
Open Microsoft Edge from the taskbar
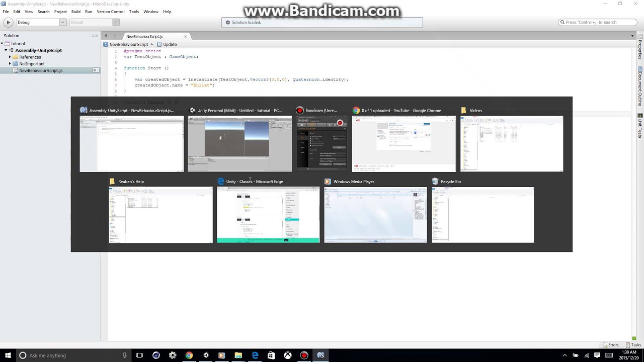click(x=255, y=355)
